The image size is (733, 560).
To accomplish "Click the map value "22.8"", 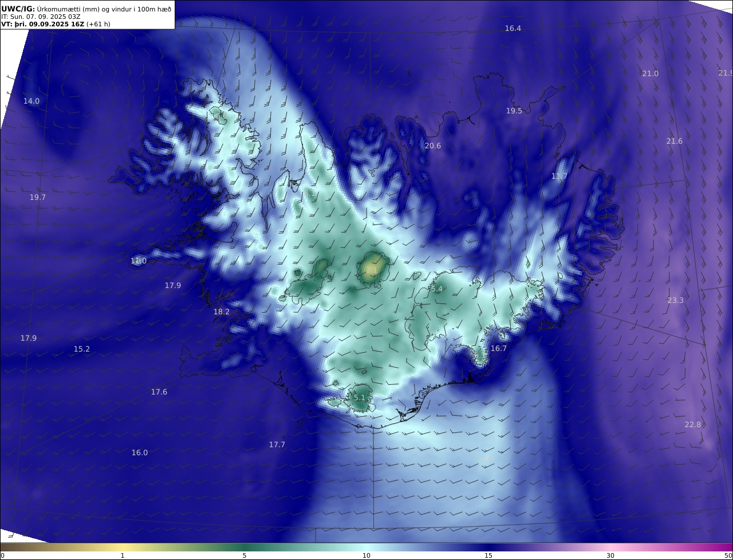I will click(x=693, y=425).
